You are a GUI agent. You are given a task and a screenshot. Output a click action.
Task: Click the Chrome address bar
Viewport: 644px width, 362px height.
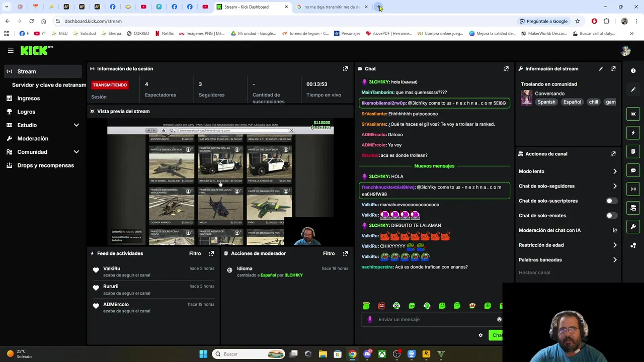(284, 21)
